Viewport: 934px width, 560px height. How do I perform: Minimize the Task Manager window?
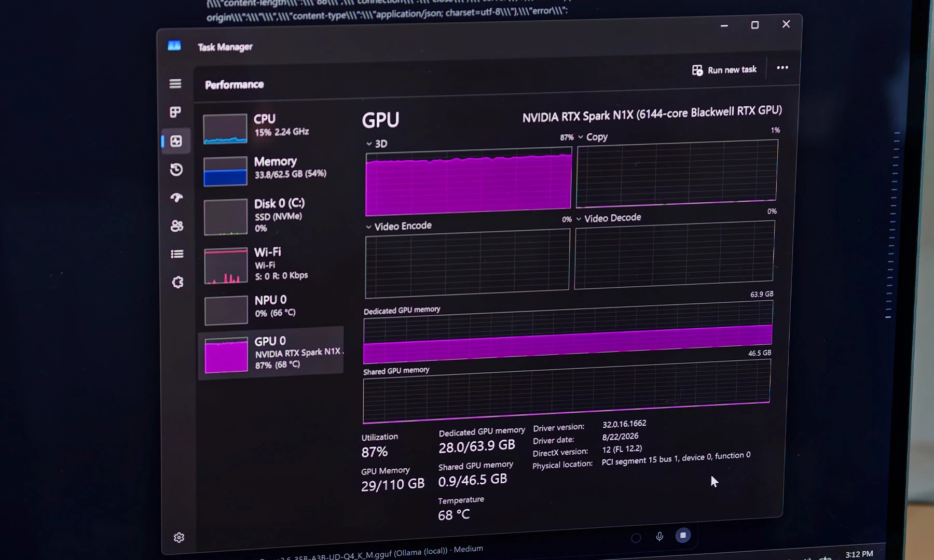pyautogui.click(x=724, y=25)
